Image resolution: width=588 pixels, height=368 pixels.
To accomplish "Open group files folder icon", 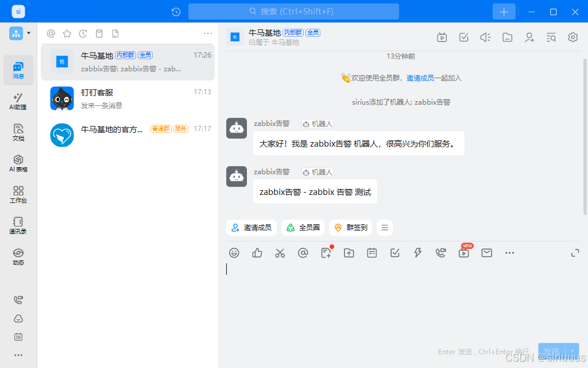I will pyautogui.click(x=508, y=37).
